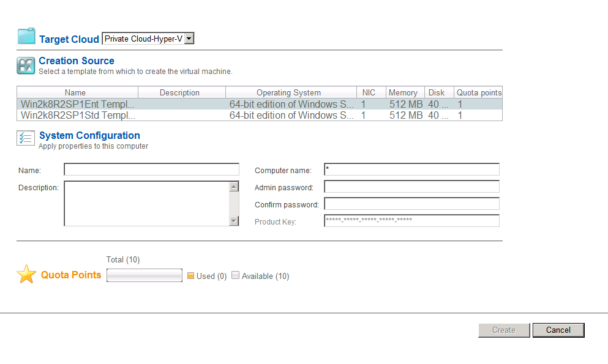Click the Total (10) label
This screenshot has height=364, width=608.
(x=123, y=260)
